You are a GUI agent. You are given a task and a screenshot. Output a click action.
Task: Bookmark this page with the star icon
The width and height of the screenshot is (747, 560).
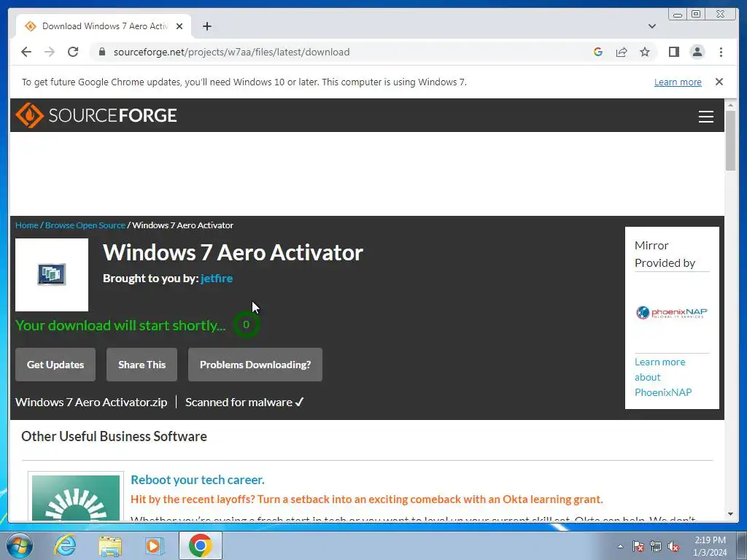[x=645, y=52]
